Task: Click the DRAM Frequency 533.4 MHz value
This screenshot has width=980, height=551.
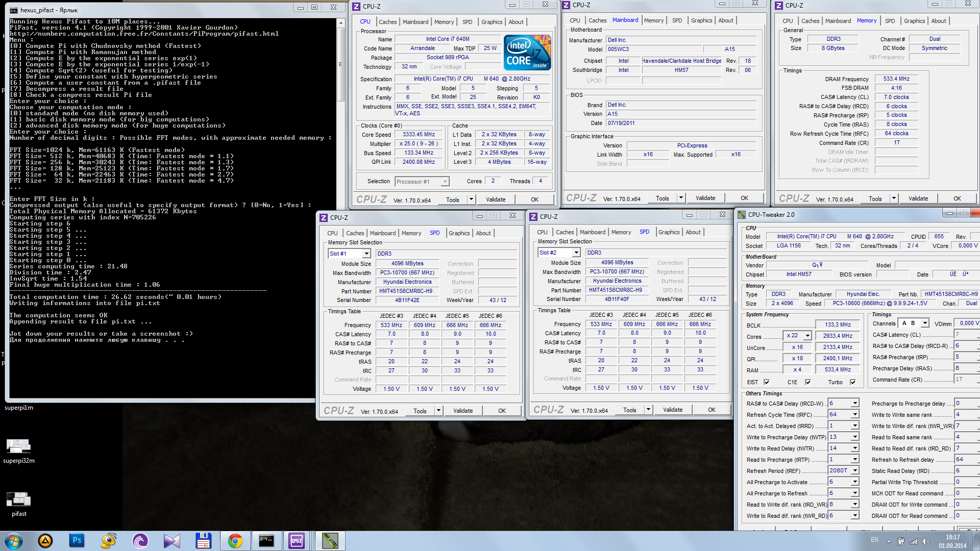Action: coord(896,79)
